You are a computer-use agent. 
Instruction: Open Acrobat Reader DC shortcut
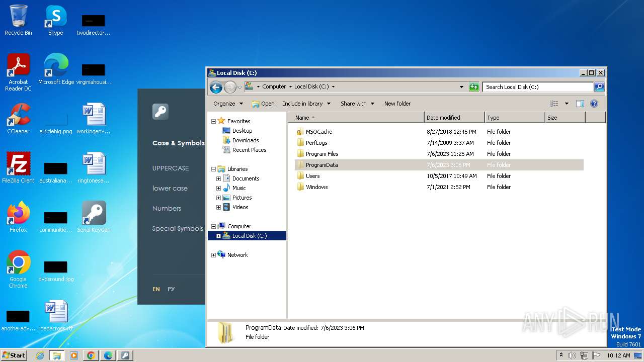18,72
